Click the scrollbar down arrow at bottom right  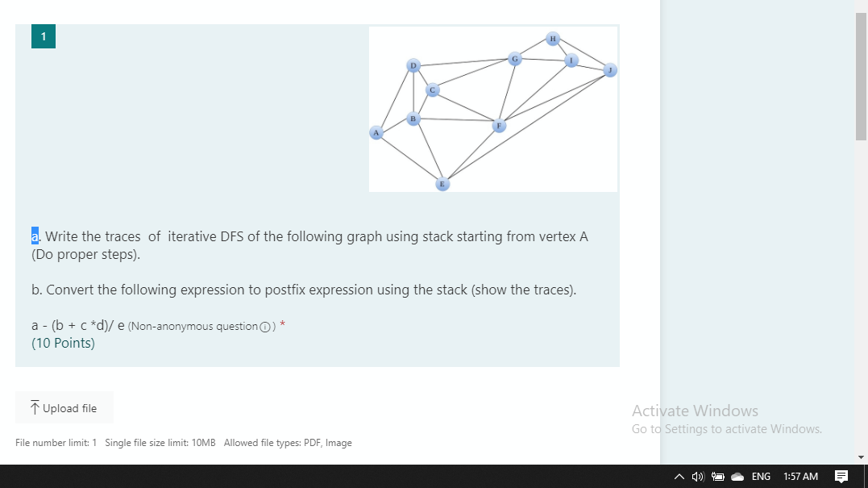pos(862,456)
